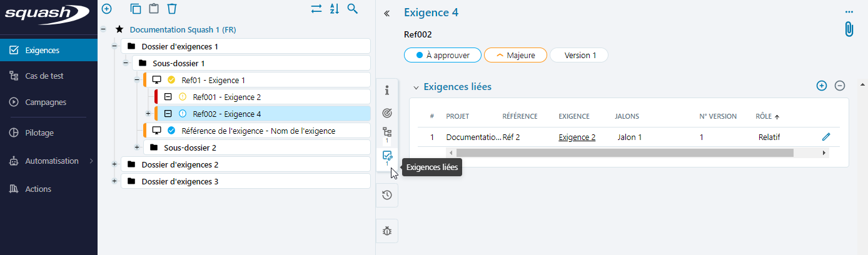This screenshot has height=255, width=868.
Task: Open the Exigence 2 link in table
Action: pyautogui.click(x=577, y=137)
